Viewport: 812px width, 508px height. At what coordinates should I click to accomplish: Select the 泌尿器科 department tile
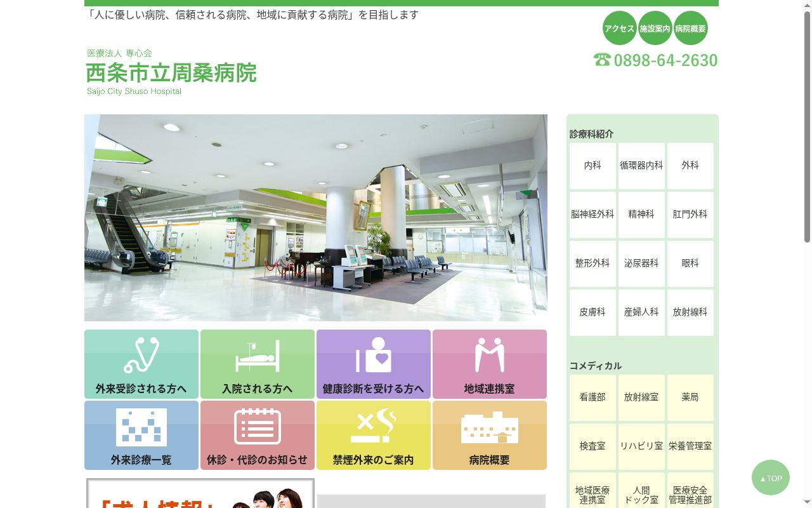[641, 264]
